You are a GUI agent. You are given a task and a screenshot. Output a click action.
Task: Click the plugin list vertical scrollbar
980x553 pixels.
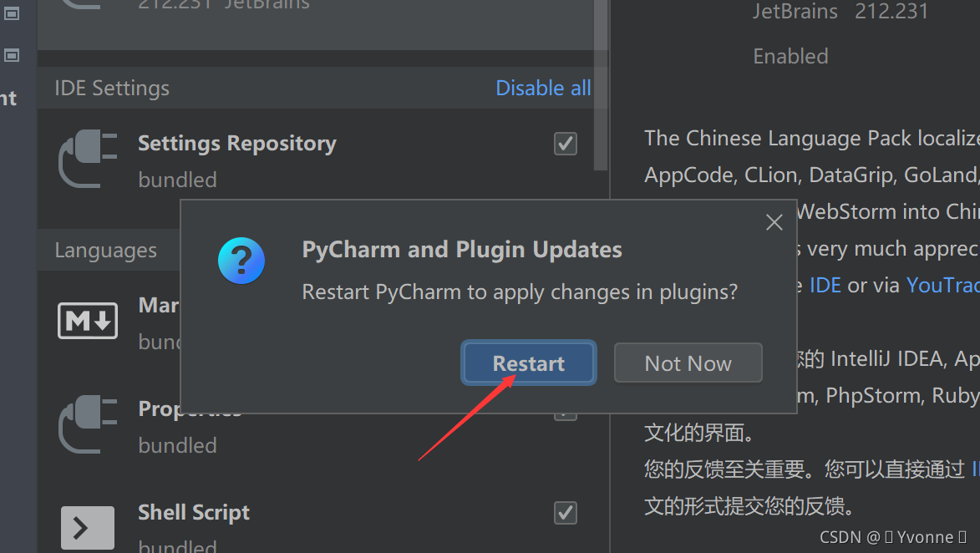coord(600,85)
